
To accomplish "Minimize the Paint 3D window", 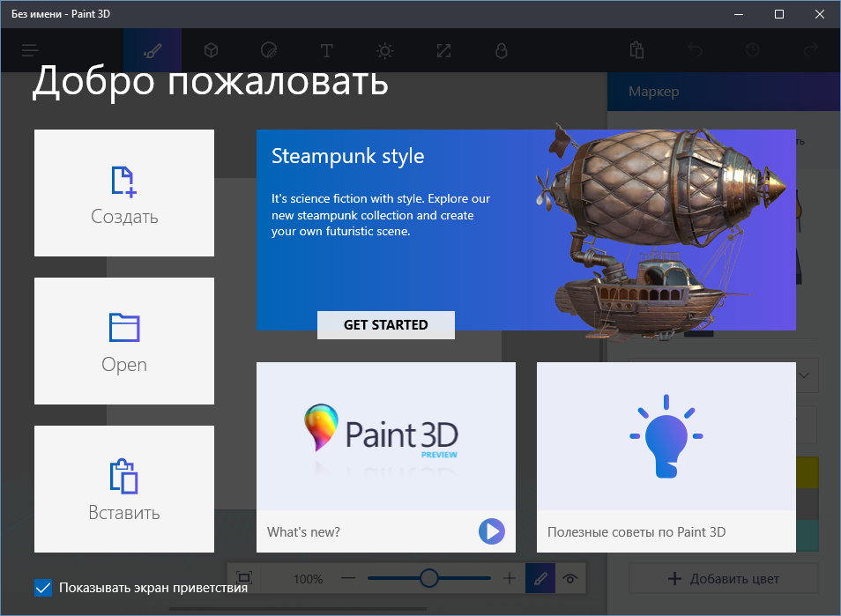I will point(739,14).
